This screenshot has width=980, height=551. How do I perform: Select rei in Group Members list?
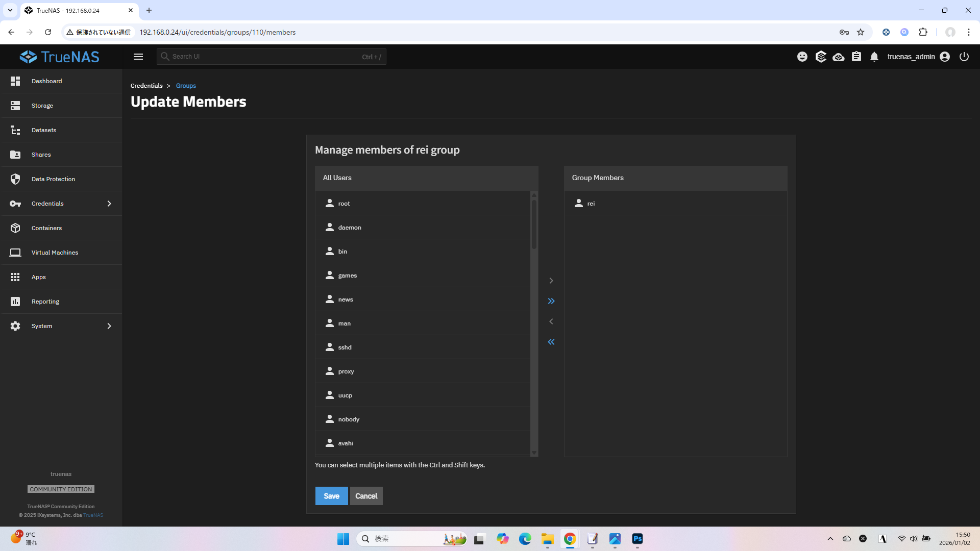point(591,204)
